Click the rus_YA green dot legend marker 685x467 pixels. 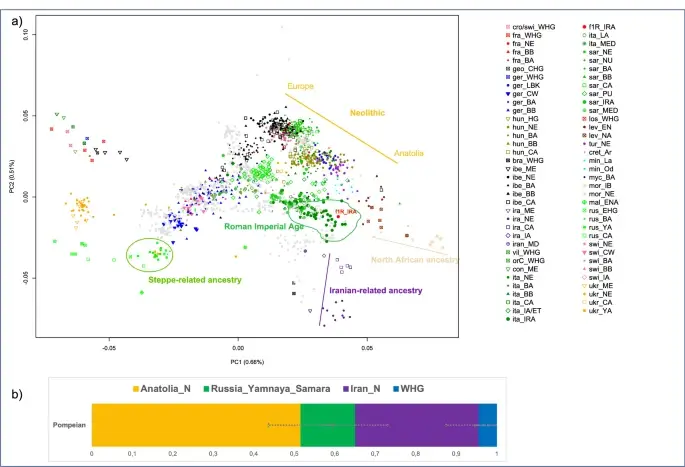[x=584, y=227]
